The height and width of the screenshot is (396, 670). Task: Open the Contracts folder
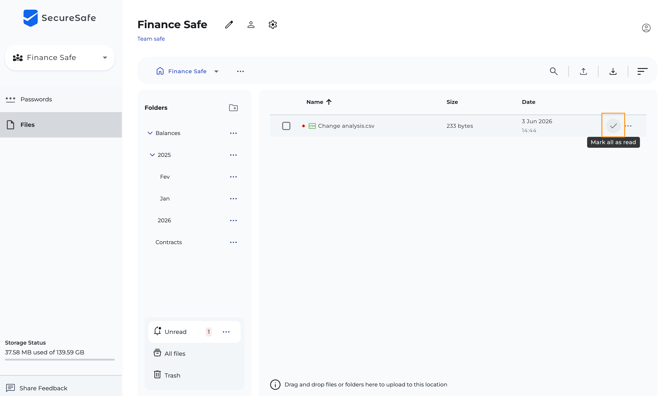click(x=169, y=242)
